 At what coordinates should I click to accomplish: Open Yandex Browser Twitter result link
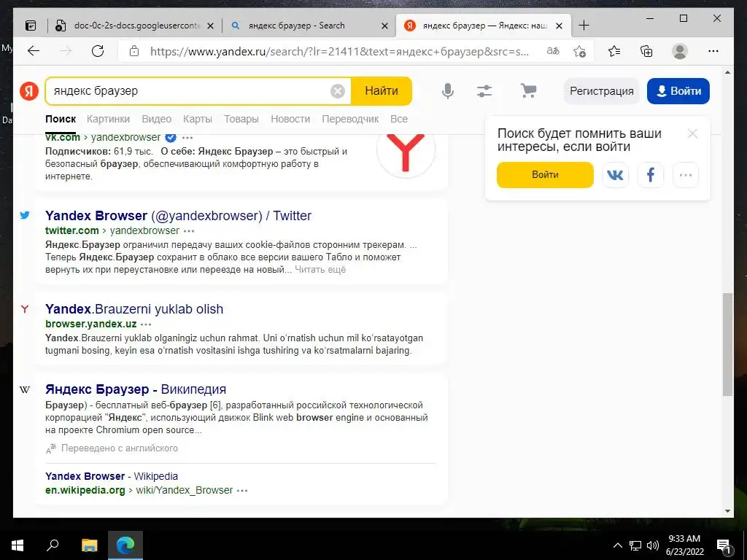pos(178,216)
